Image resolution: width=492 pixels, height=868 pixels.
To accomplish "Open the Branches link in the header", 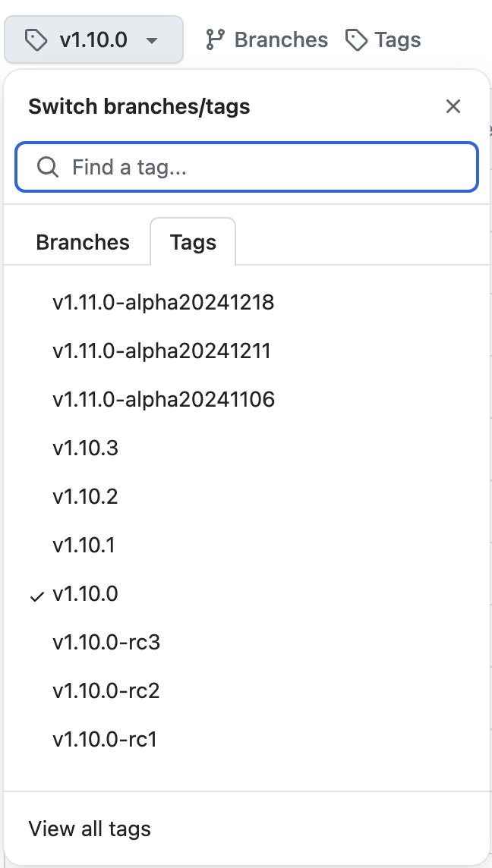I will (281, 40).
